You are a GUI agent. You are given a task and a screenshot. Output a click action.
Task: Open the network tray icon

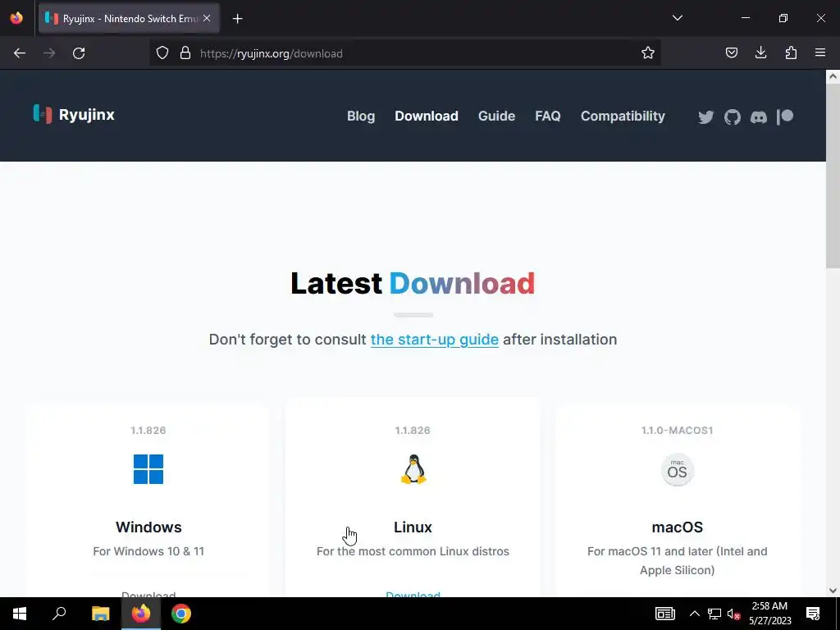tap(714, 614)
